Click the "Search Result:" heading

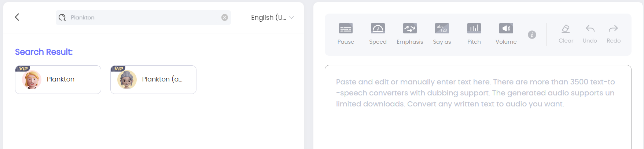pyautogui.click(x=44, y=52)
